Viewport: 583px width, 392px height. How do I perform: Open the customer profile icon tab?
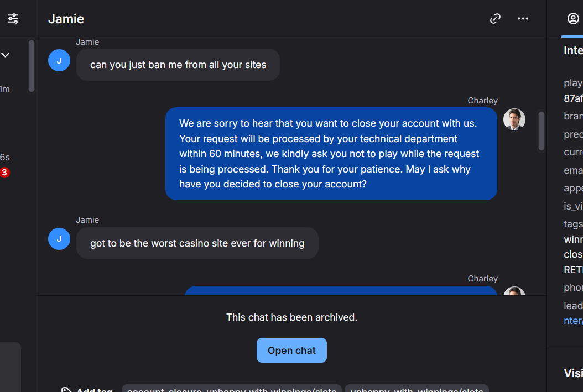[573, 19]
